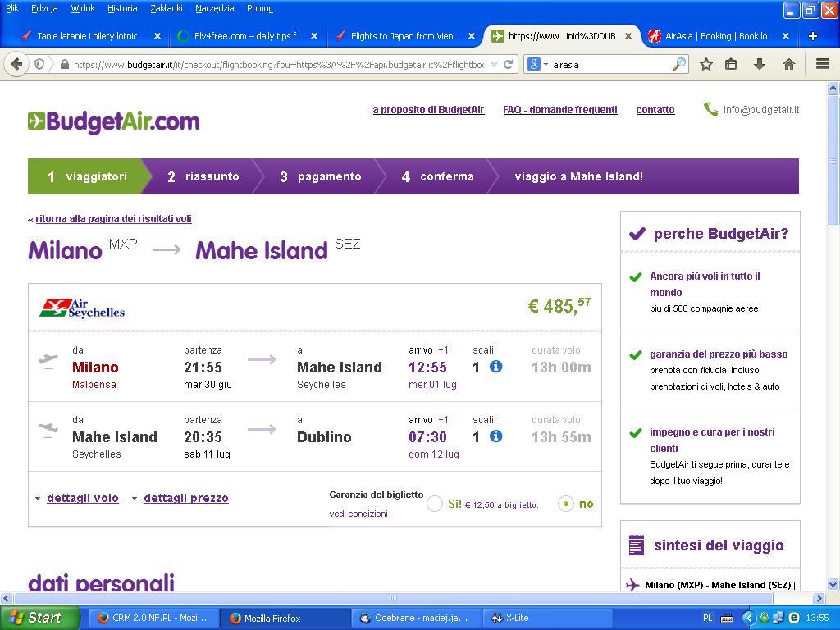The height and width of the screenshot is (630, 840).
Task: Expand dettagli volo
Action: [x=83, y=498]
